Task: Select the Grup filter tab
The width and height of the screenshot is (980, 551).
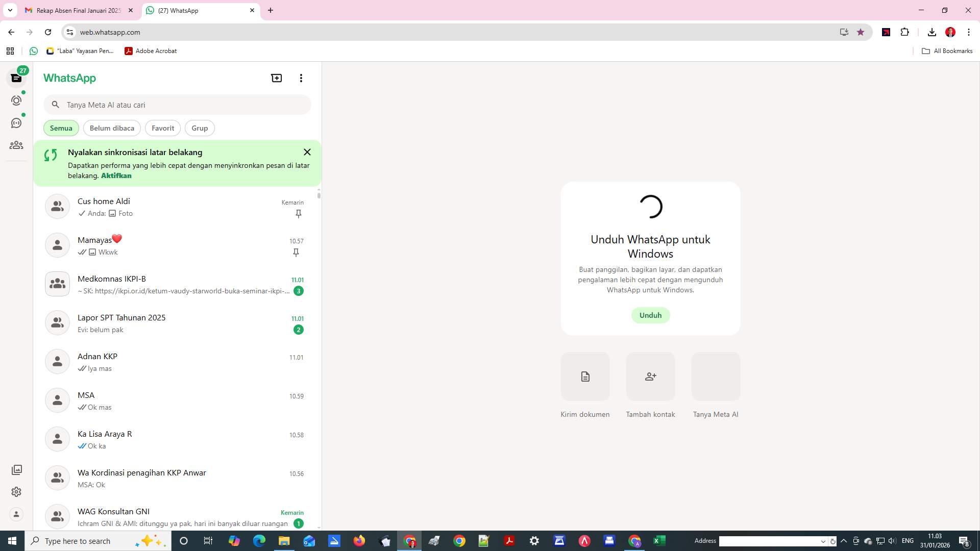Action: (199, 128)
